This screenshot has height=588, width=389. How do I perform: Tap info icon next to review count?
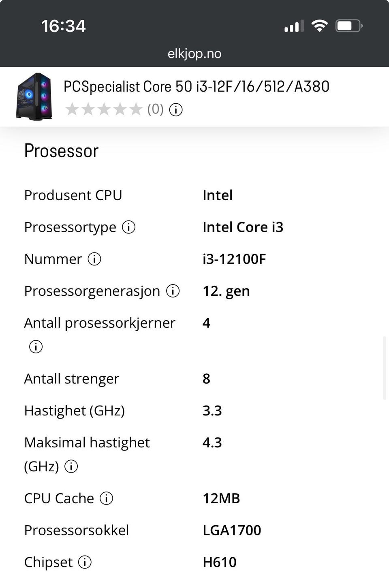click(176, 109)
